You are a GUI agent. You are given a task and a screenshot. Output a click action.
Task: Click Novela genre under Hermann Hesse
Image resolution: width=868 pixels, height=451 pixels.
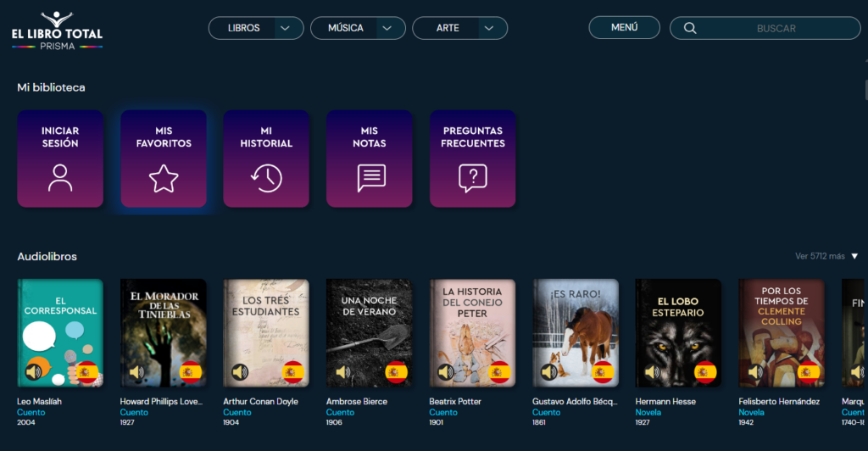tap(648, 412)
